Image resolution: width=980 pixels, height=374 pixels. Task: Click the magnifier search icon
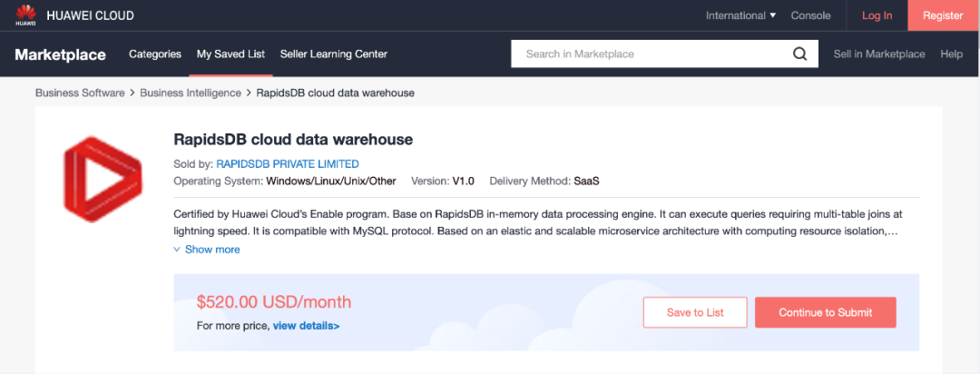coord(799,54)
